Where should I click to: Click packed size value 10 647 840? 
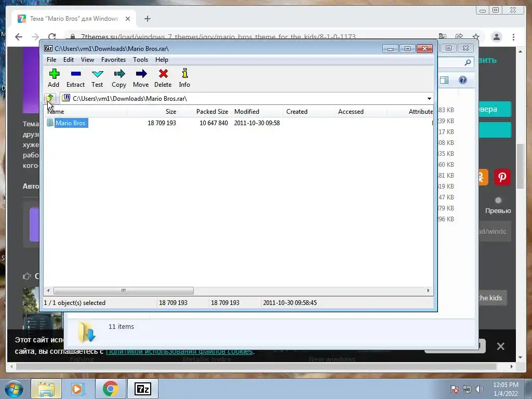coord(214,123)
